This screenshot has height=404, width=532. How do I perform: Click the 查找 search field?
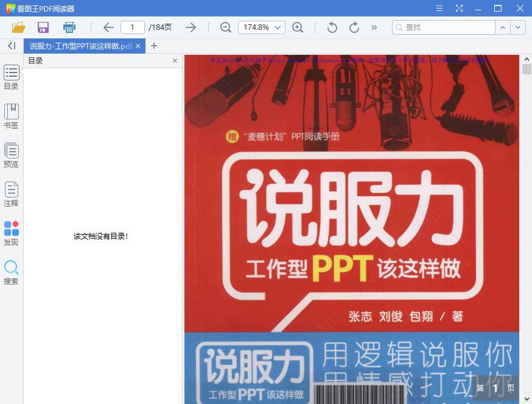pyautogui.click(x=444, y=27)
